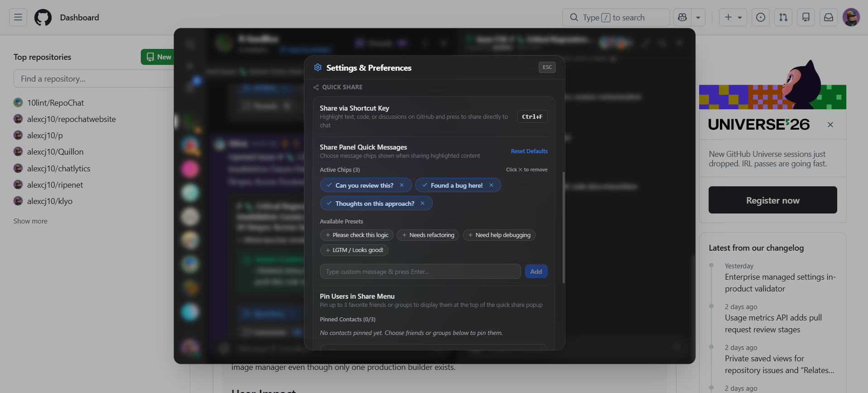Add the "Need help debugging" preset chip
Screen dimensions: 868x393
click(499, 235)
